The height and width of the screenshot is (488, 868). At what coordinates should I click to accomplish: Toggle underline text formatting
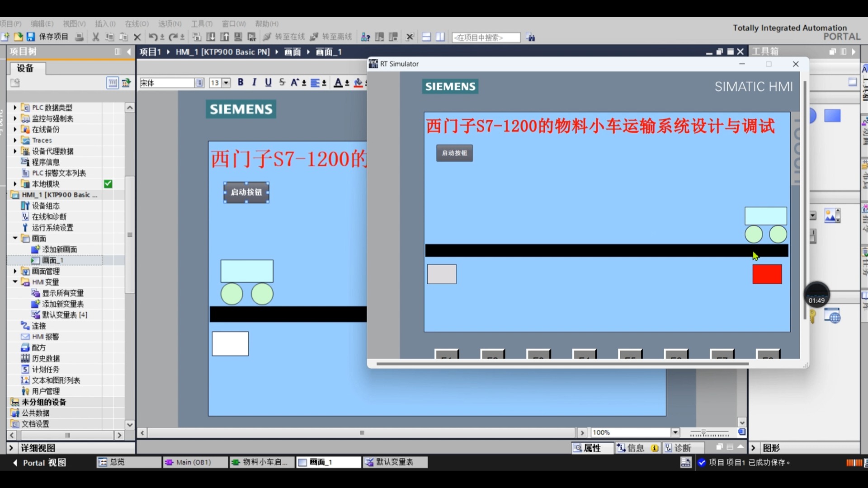268,82
